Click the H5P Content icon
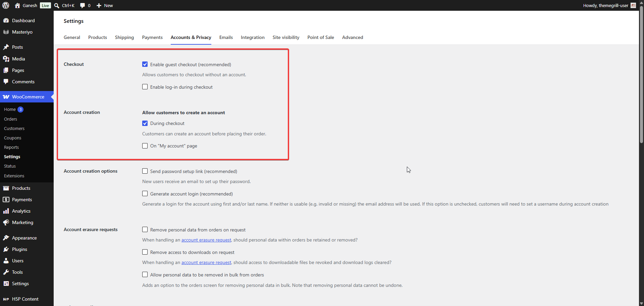The height and width of the screenshot is (306, 644). (6, 299)
